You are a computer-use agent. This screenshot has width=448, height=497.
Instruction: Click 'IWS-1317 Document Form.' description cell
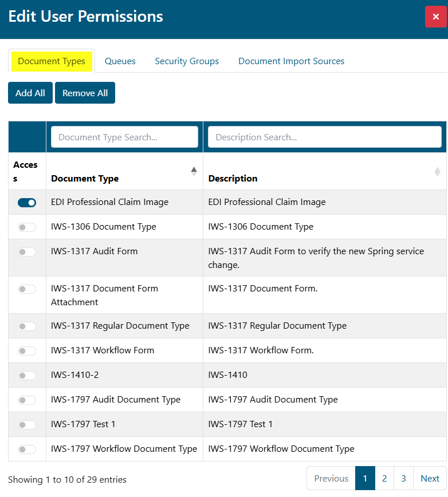325,295
